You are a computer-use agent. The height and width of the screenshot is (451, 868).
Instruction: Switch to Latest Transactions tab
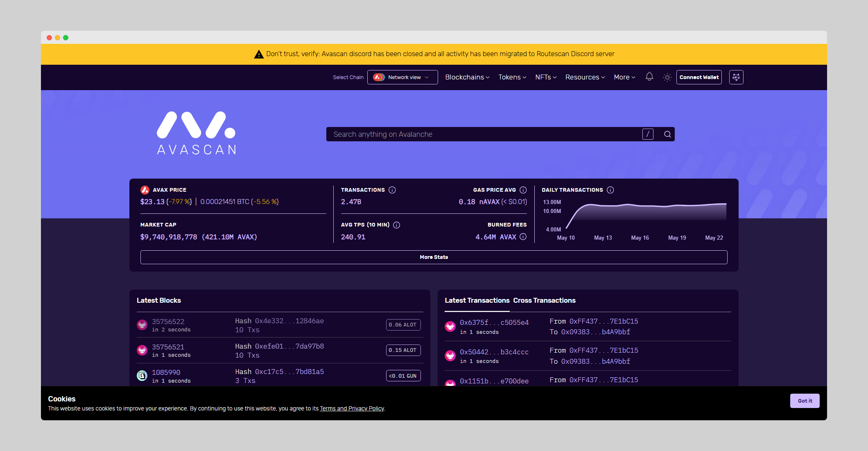477,300
